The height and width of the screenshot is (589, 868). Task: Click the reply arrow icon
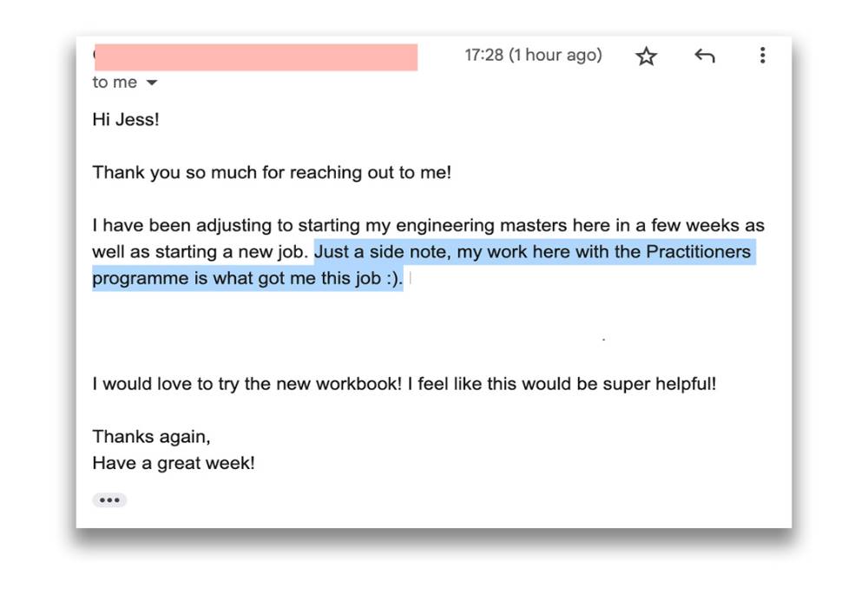tap(704, 56)
